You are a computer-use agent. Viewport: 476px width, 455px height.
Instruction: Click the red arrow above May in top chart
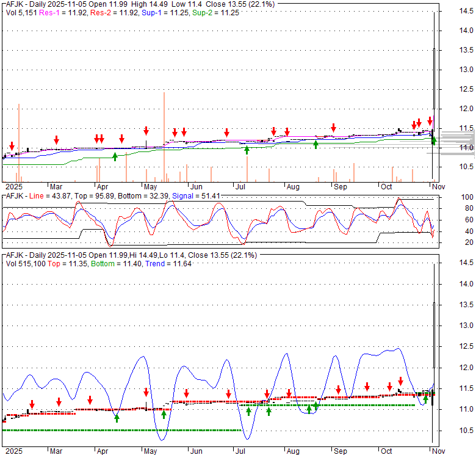click(146, 131)
